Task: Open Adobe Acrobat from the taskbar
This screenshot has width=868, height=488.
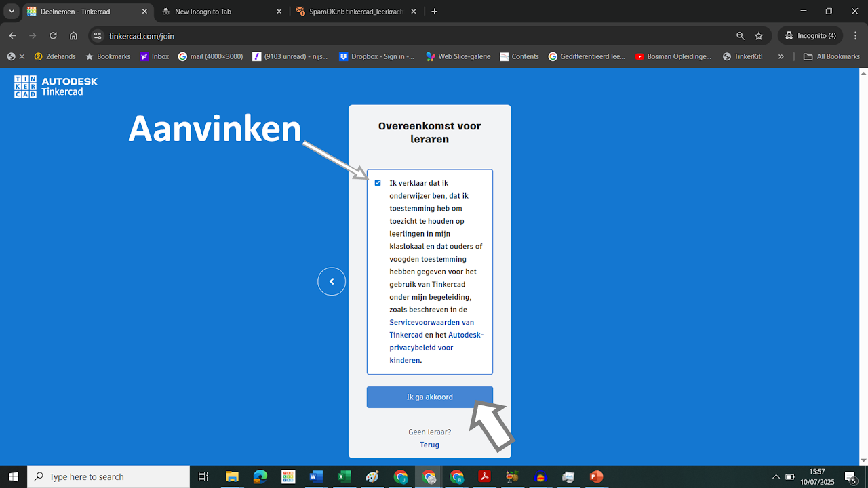Action: 485,476
